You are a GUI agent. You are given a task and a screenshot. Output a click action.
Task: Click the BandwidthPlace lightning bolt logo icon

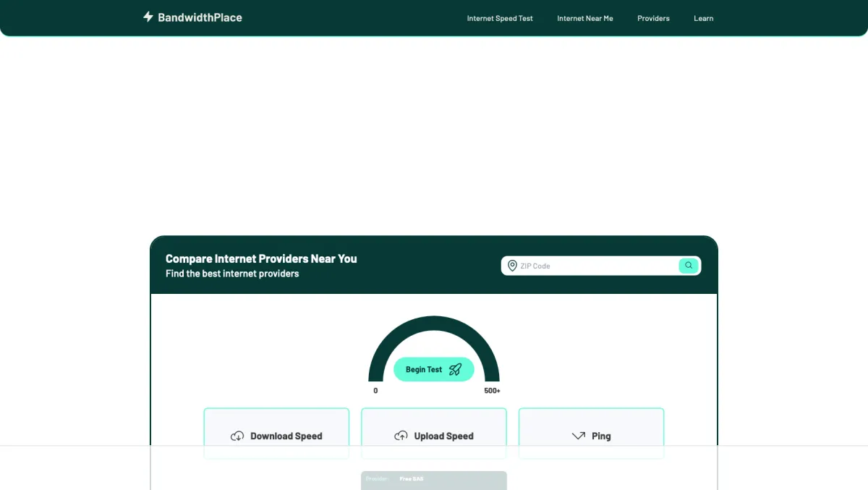(148, 17)
